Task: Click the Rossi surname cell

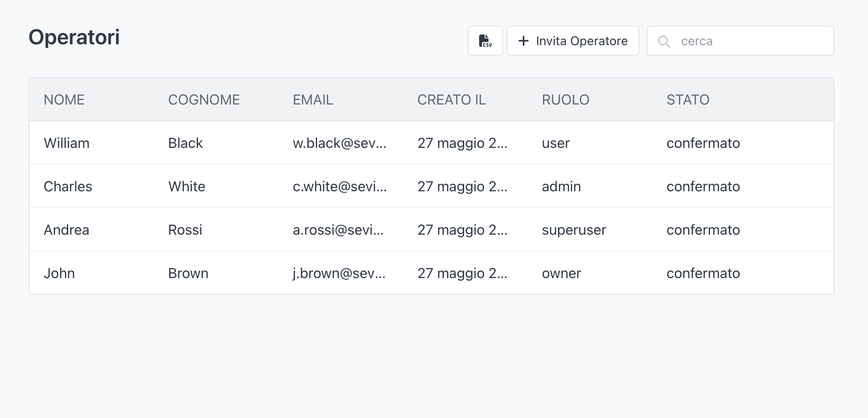Action: [185, 230]
